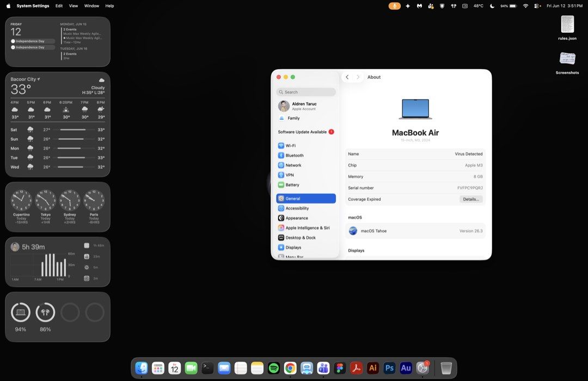Open the Edit menu
The image size is (588, 381).
[59, 5]
